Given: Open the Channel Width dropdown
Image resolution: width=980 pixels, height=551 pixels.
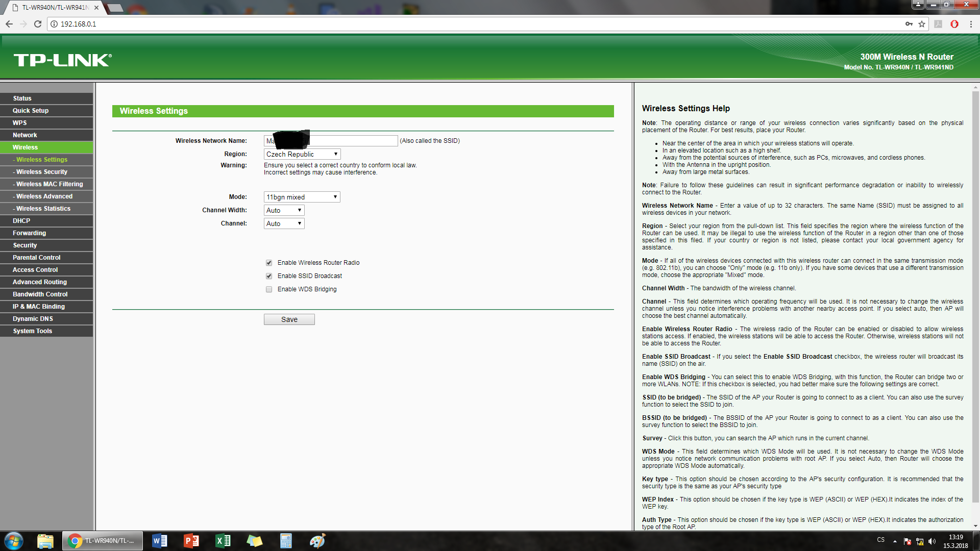Looking at the screenshot, I should click(x=284, y=210).
